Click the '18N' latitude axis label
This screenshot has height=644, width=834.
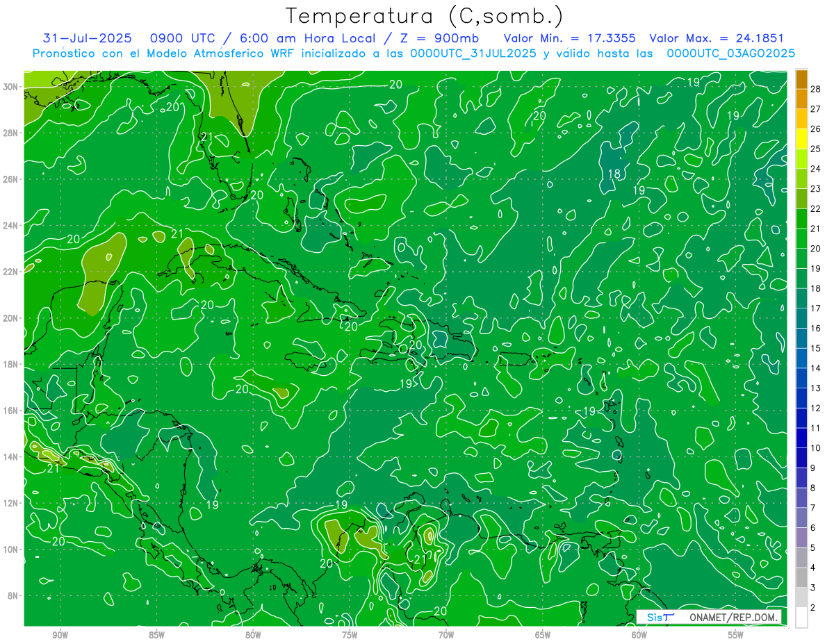point(10,364)
